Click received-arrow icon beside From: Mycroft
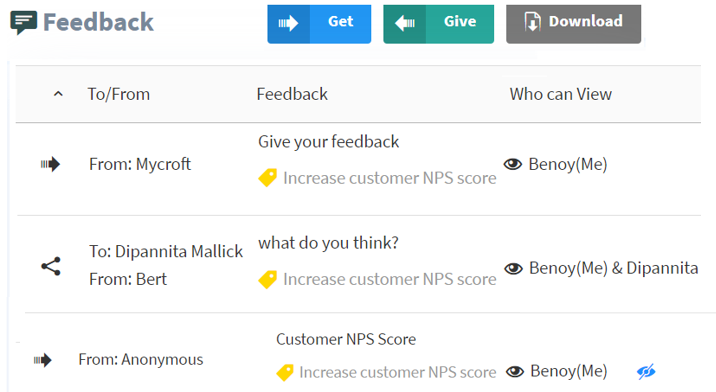 point(50,164)
